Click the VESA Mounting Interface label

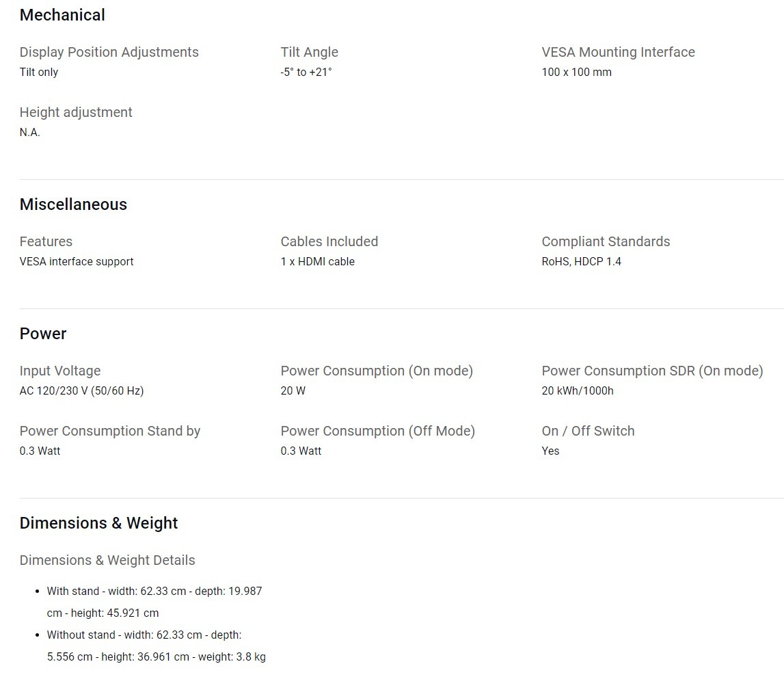coord(618,52)
